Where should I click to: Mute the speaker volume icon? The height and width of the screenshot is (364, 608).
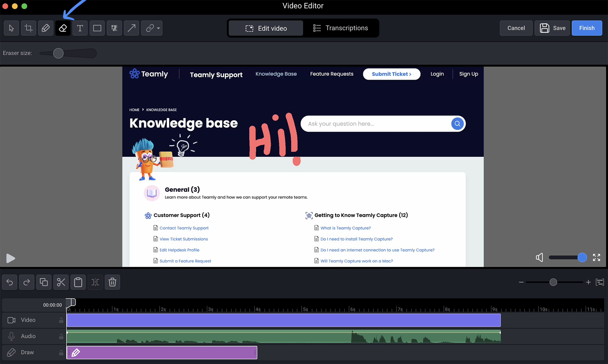pos(539,258)
